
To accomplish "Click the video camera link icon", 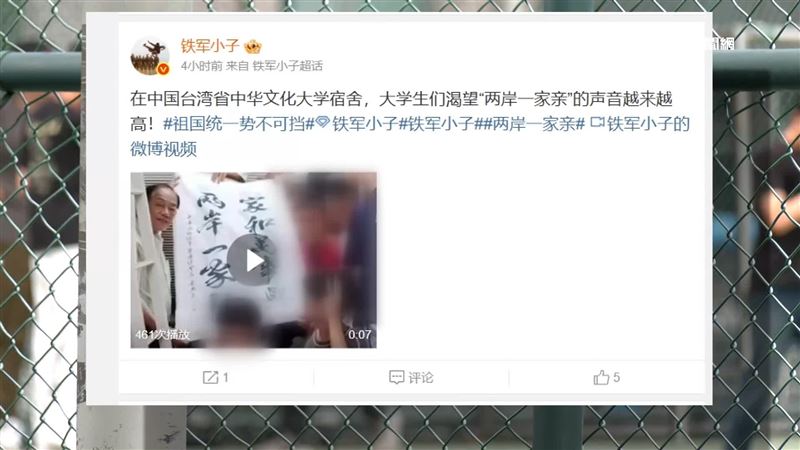I will pyautogui.click(x=597, y=122).
